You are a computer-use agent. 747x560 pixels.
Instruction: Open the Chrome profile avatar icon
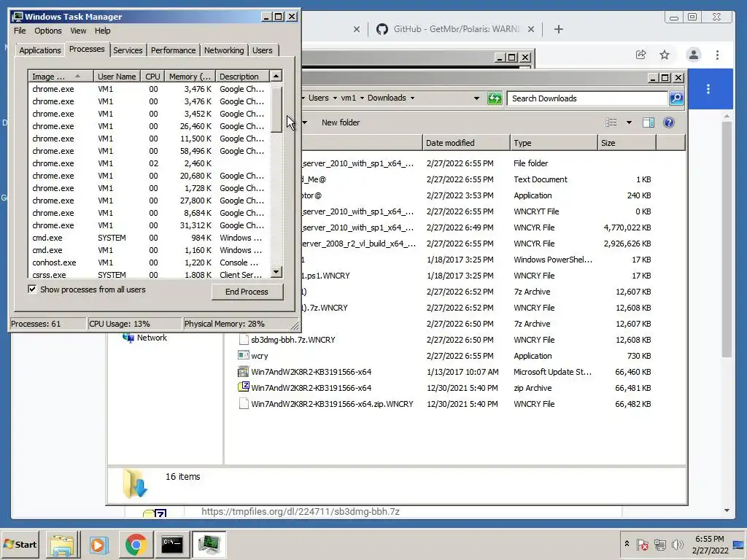tap(694, 55)
